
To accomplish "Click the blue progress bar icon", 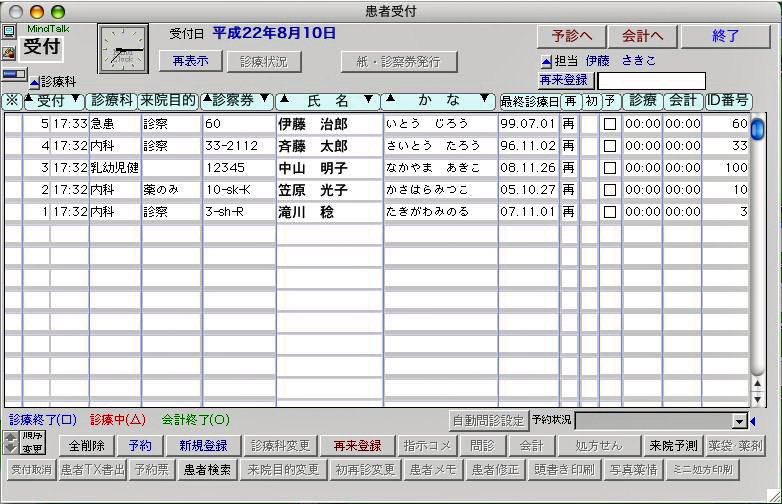I will pos(14,75).
